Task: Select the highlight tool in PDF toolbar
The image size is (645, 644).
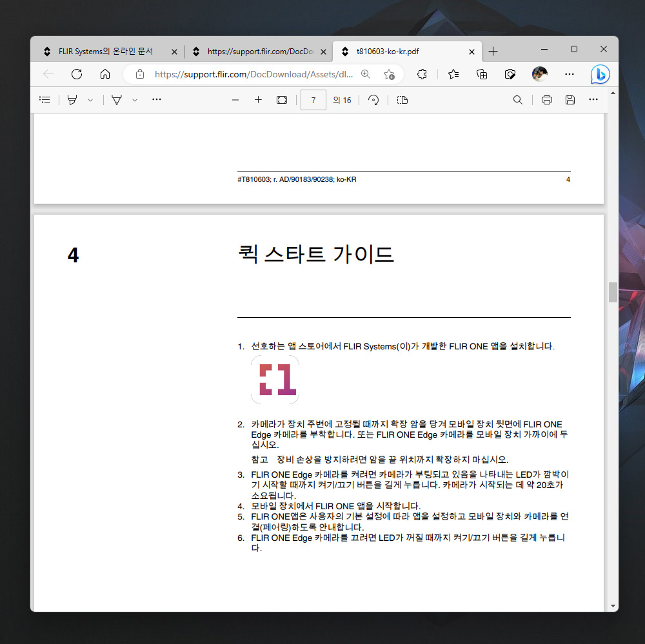Action: (72, 99)
